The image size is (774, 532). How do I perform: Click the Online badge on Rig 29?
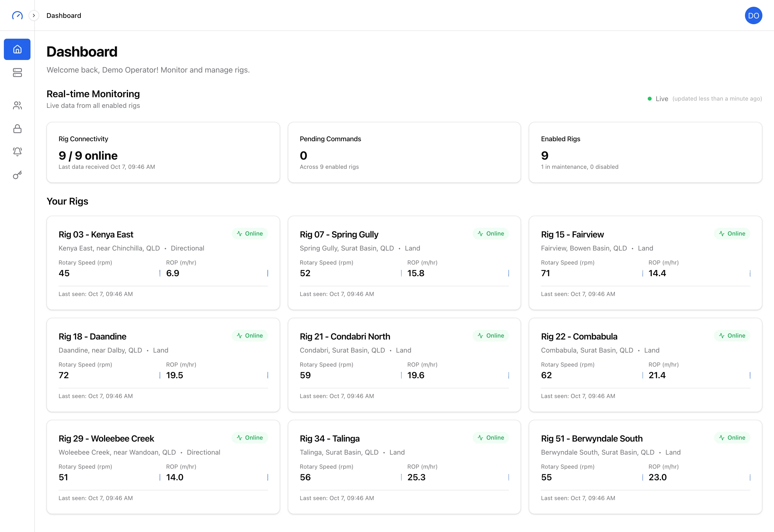(250, 438)
